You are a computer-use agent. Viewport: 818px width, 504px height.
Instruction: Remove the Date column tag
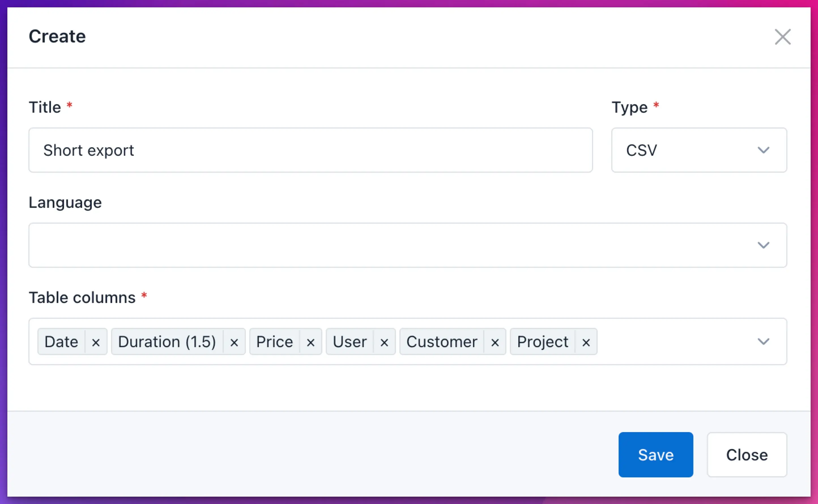[96, 342]
